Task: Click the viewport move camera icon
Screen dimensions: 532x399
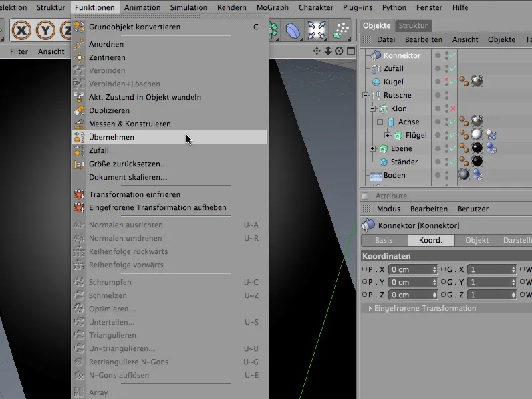Action: coord(317,51)
